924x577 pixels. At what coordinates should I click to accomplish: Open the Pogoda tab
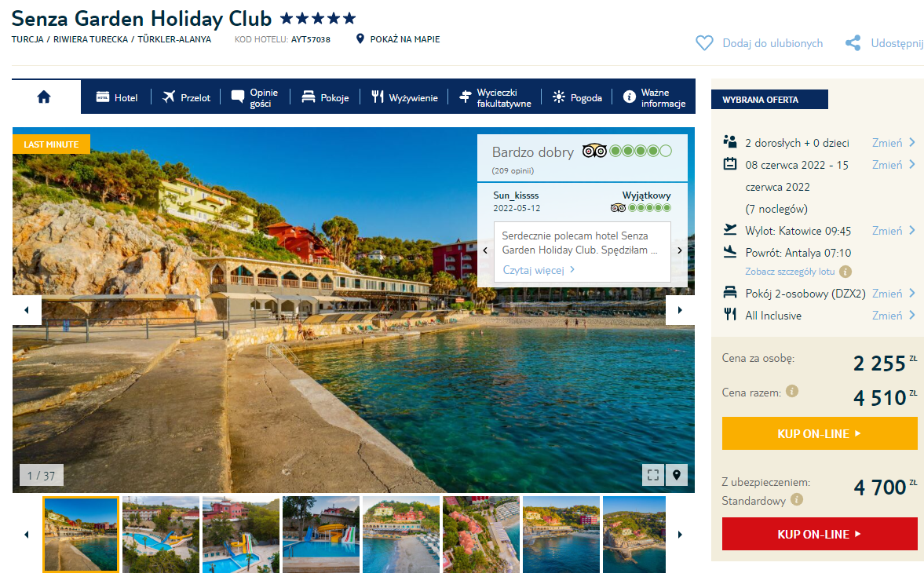click(x=578, y=97)
